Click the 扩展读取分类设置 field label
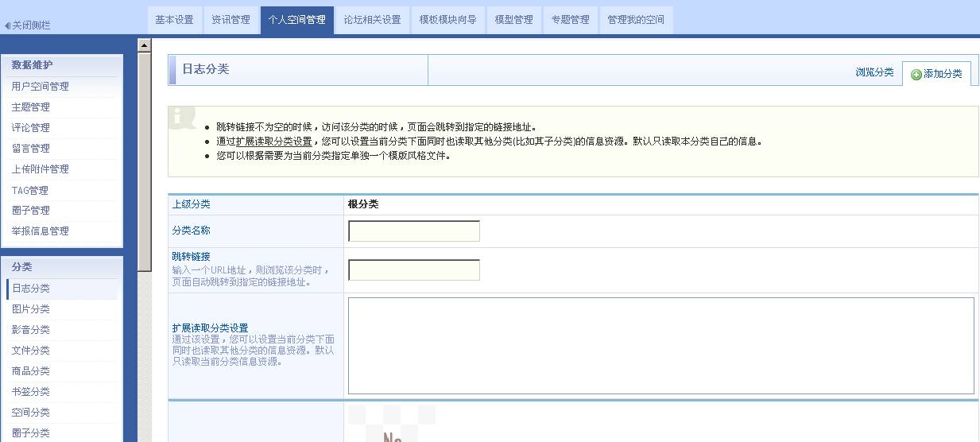980x442 pixels. 211,328
